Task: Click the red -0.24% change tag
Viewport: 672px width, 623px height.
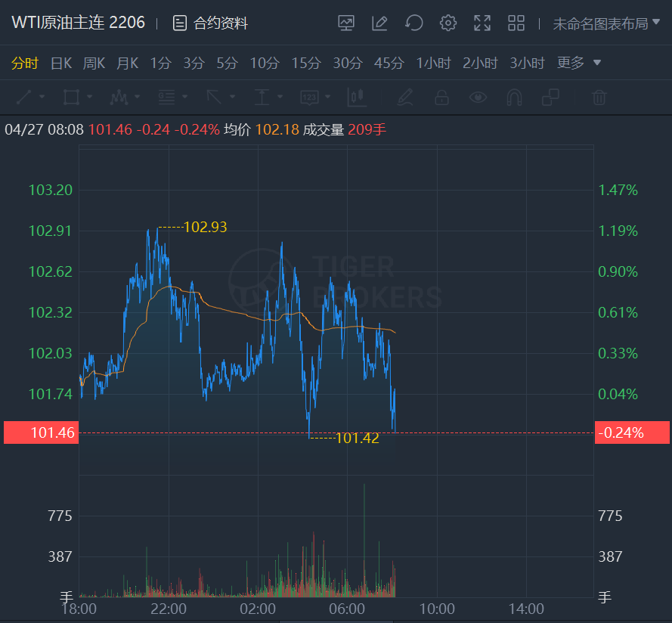Action: click(632, 432)
